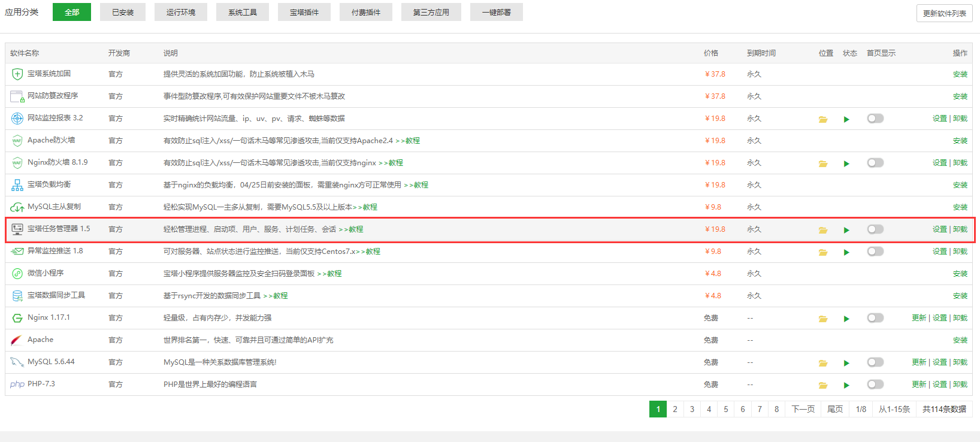Image resolution: width=980 pixels, height=442 pixels.
Task: Click play status icon for Nginx 1.17.1
Action: [846, 319]
